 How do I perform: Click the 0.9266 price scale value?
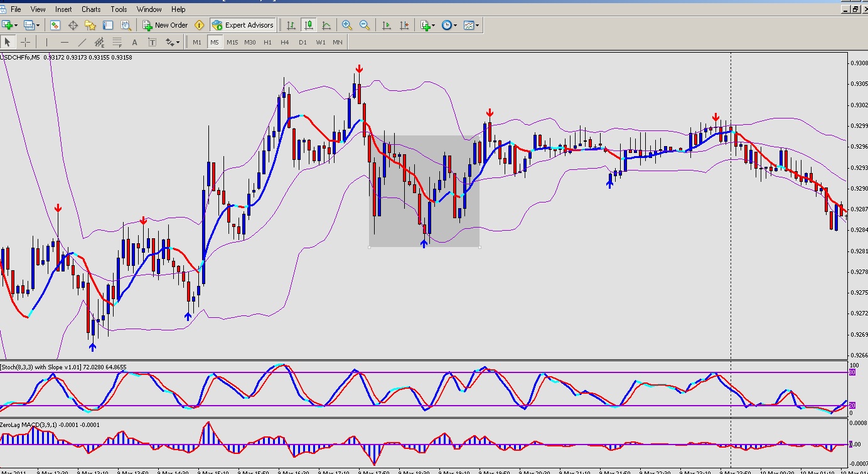pos(858,355)
